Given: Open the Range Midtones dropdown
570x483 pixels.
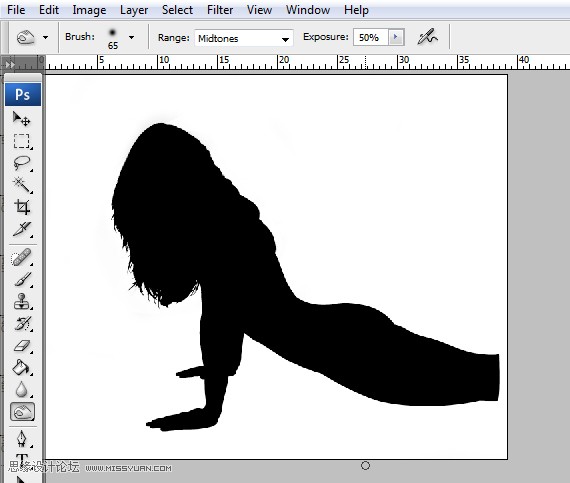Looking at the screenshot, I should [244, 38].
